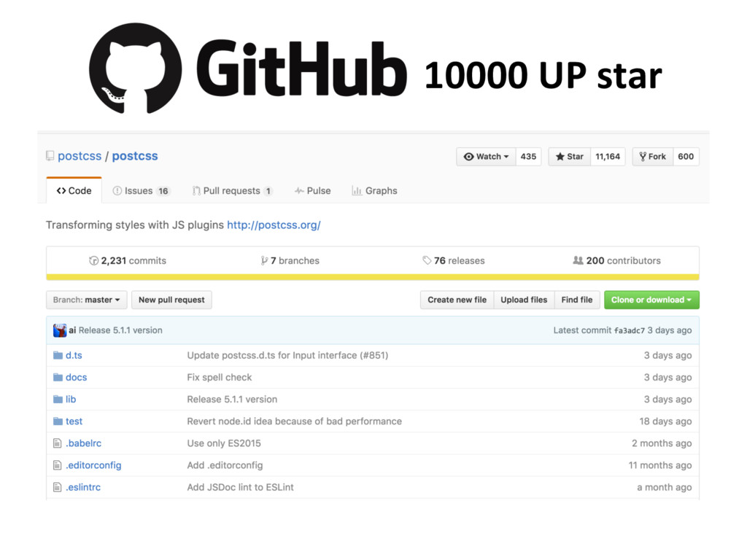Click the lib row's 'Release 5.1.1 version' message
Viewport: 747px width, 560px height.
click(232, 399)
